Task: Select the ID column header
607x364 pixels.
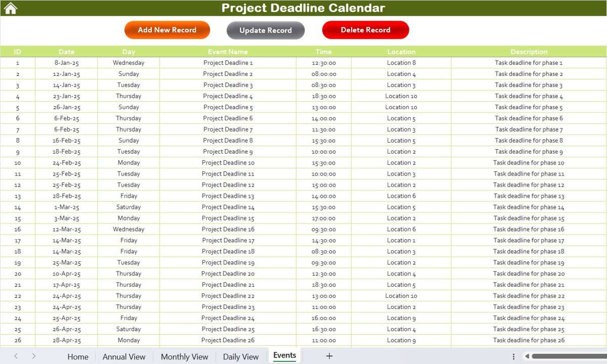Action: pos(18,52)
